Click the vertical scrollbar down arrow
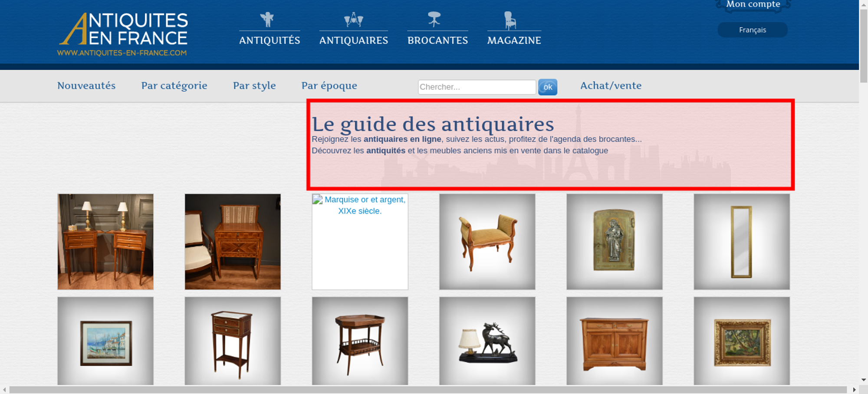 [x=863, y=380]
